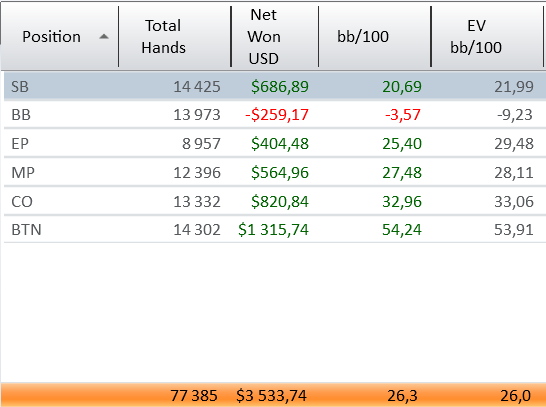
Task: Sort by bb/100 column header
Action: point(375,37)
